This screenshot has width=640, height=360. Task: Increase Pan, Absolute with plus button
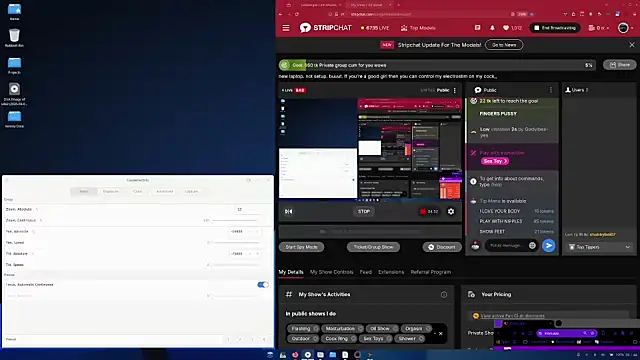point(258,231)
